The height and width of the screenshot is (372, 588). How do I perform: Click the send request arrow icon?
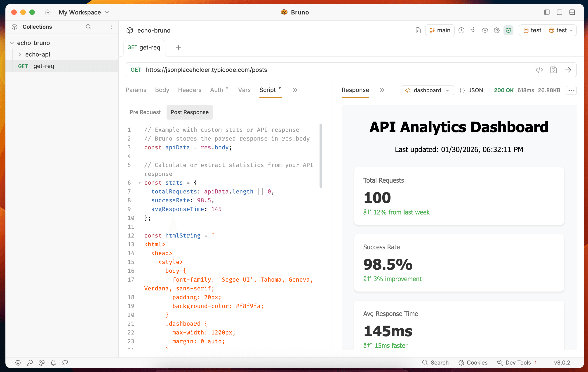[x=568, y=70]
